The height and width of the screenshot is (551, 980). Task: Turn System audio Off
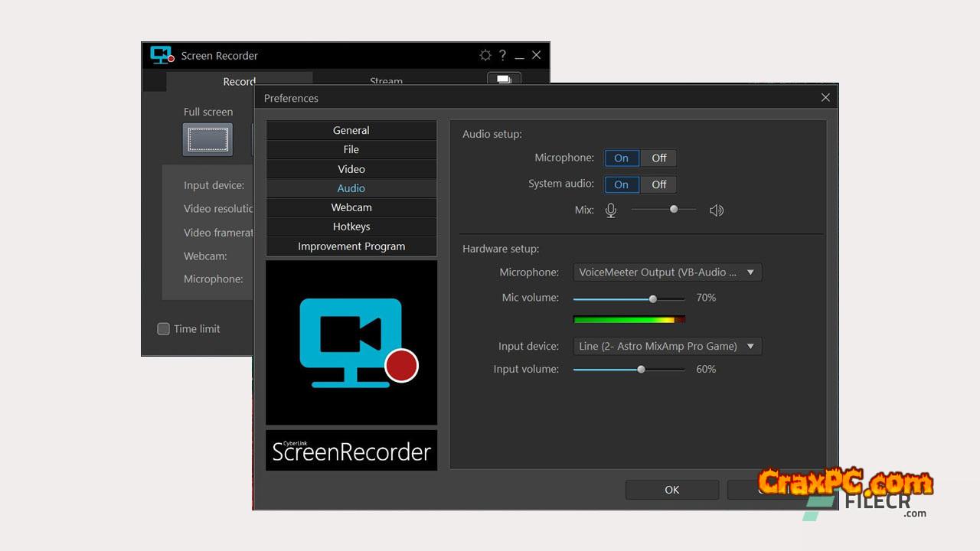[658, 184]
